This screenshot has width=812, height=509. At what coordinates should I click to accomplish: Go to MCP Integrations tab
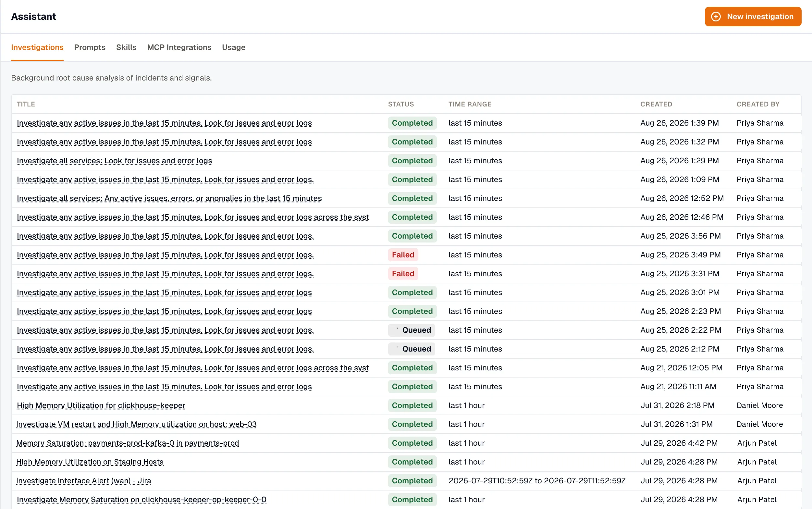tap(179, 47)
